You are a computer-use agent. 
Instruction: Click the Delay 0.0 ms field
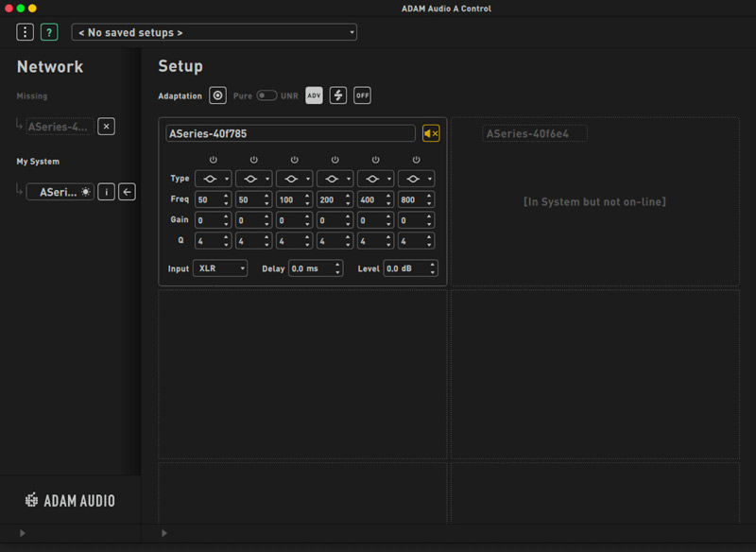(x=315, y=268)
